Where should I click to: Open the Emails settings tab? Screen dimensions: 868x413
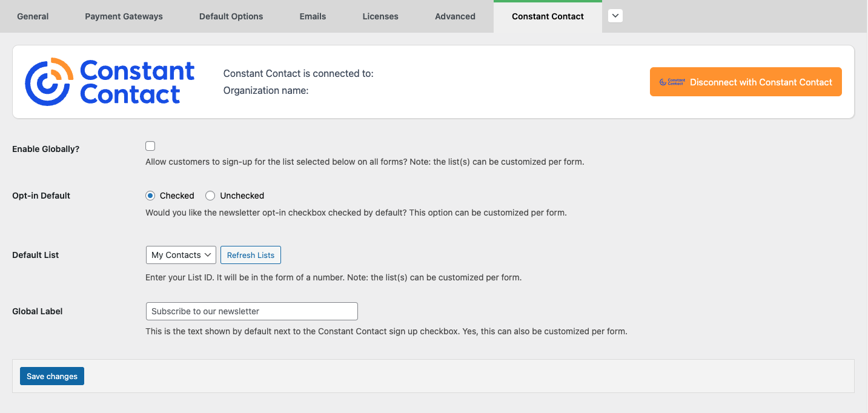point(313,16)
